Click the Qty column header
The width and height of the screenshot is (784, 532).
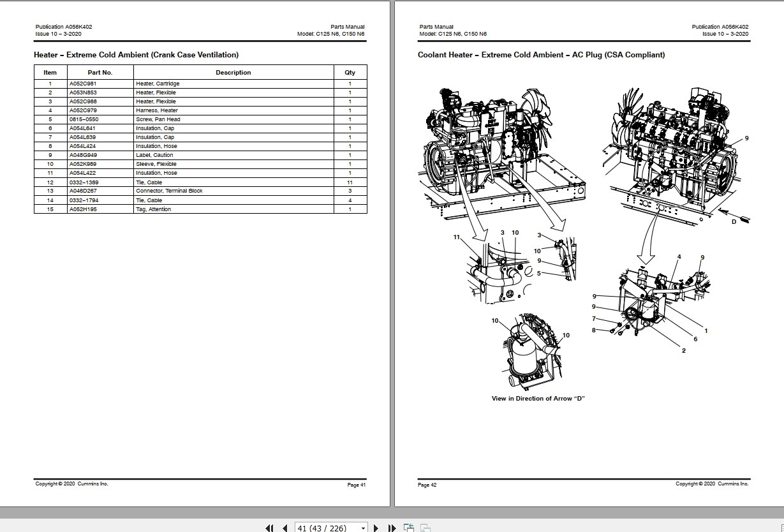coord(350,73)
